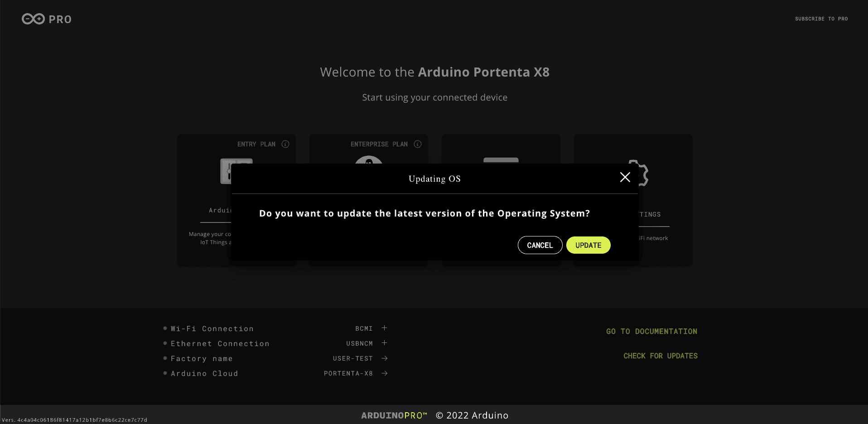Screen dimensions: 868x424
Task: Click the ARDUINOPRO footer logo
Action: (394, 415)
